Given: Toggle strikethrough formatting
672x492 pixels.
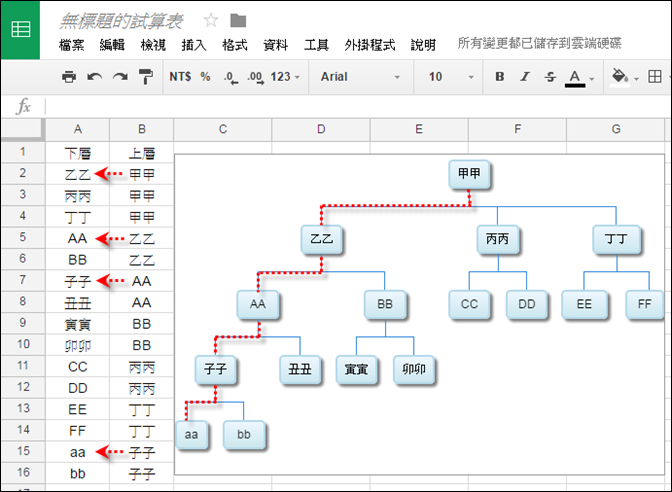Looking at the screenshot, I should point(550,77).
